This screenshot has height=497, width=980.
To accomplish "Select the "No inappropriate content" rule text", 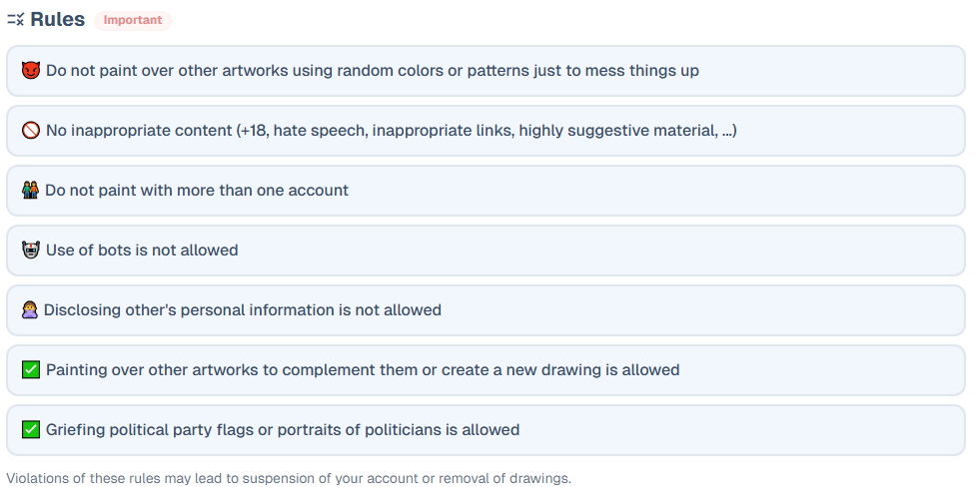I will (391, 131).
